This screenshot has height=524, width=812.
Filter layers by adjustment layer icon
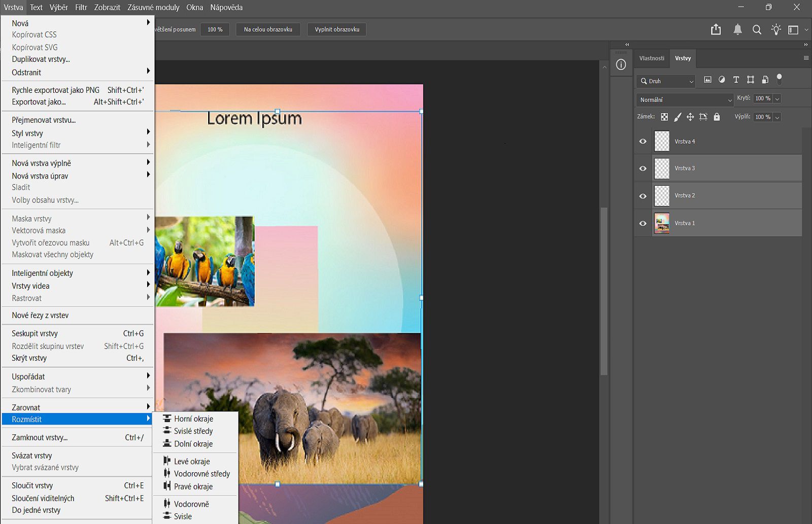pos(722,80)
